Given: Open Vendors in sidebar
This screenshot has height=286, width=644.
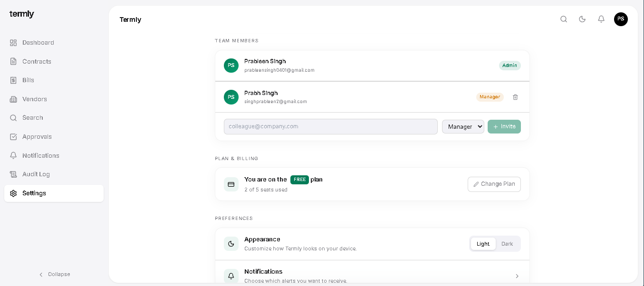Looking at the screenshot, I should 54,99.
